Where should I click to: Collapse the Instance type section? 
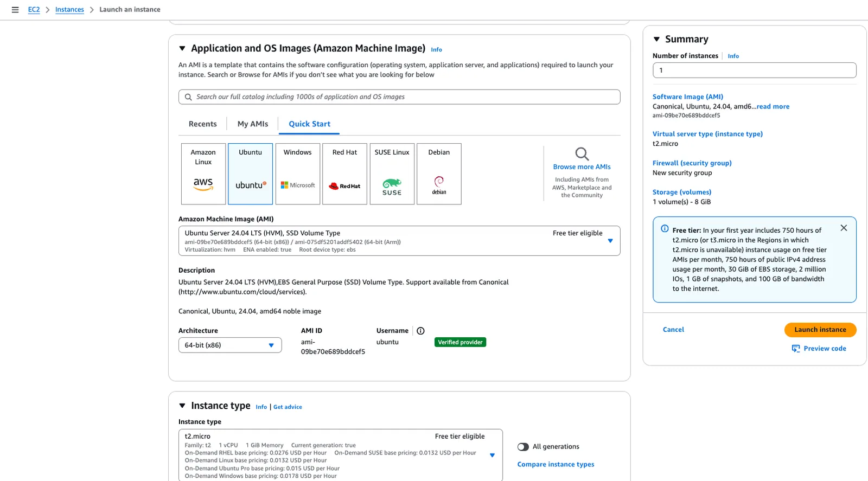182,406
